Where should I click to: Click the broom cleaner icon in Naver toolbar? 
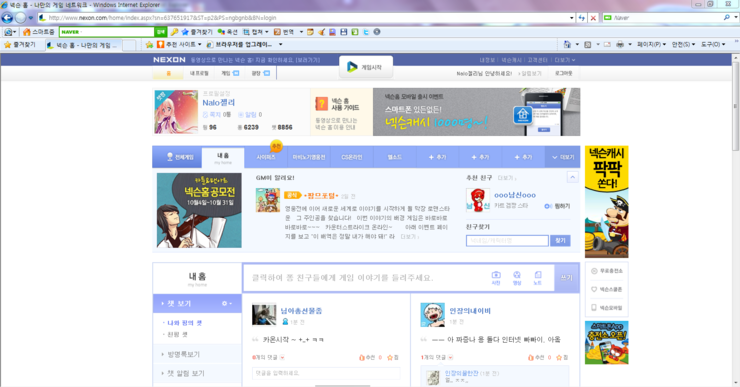[321, 32]
